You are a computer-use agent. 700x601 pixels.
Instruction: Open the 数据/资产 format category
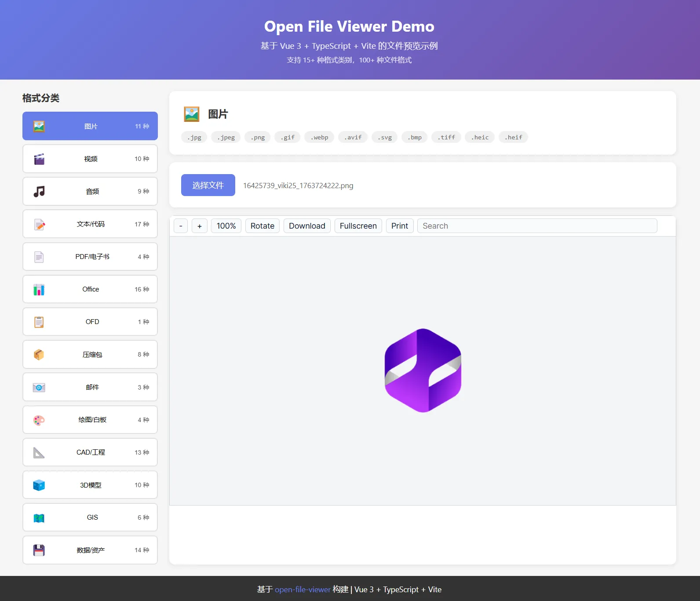[x=90, y=550]
